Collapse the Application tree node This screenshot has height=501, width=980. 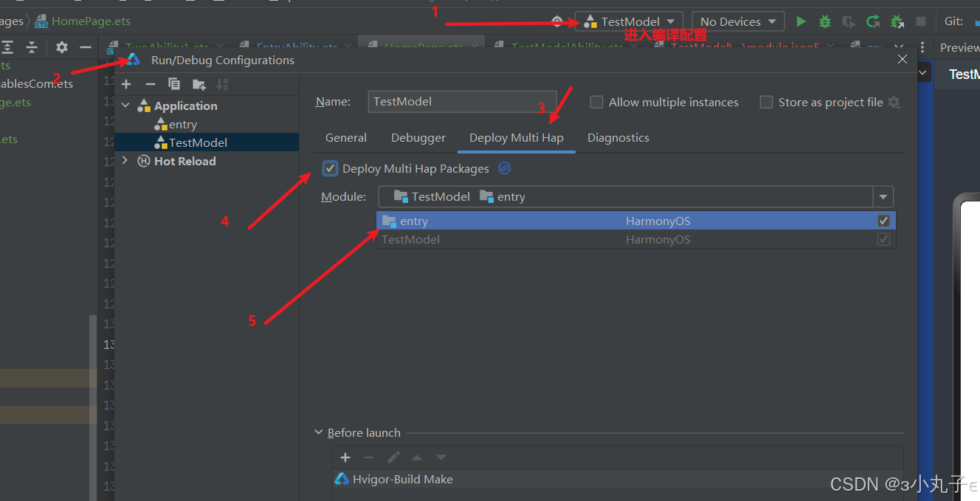point(125,106)
